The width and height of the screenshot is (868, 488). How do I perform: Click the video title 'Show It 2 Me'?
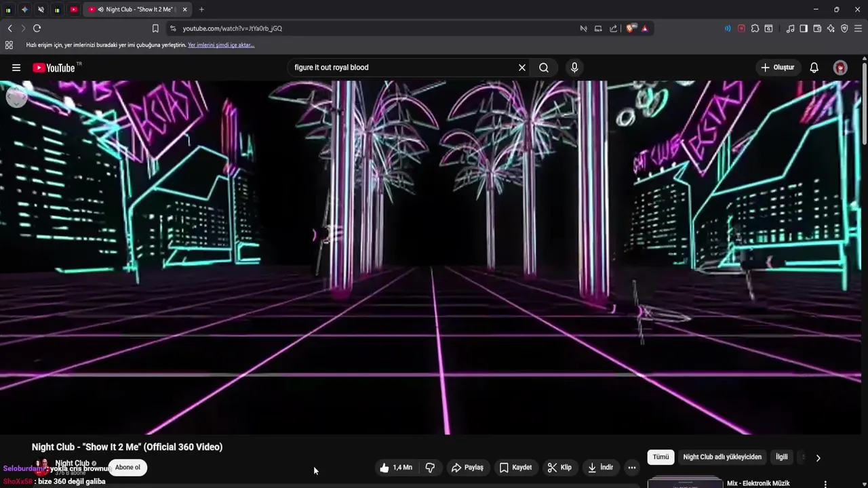pos(127,447)
